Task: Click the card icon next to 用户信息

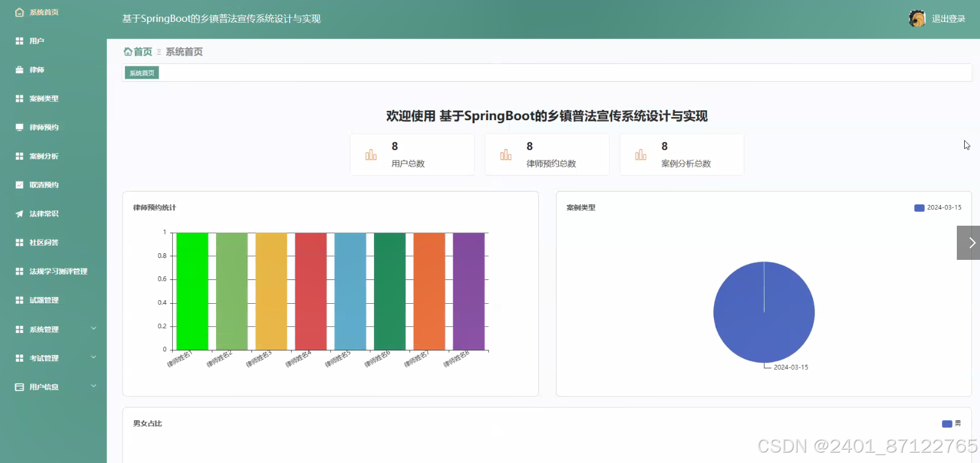Action: 20,387
